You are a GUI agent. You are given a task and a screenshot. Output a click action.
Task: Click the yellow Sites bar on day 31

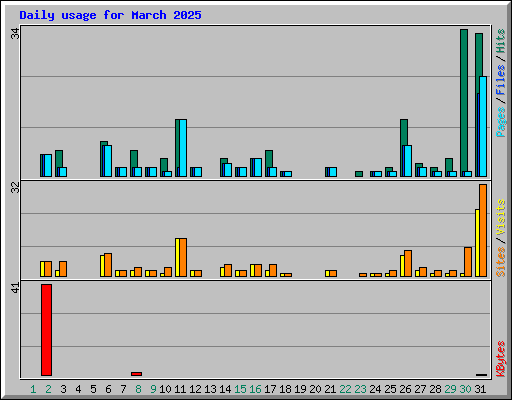tap(477, 243)
